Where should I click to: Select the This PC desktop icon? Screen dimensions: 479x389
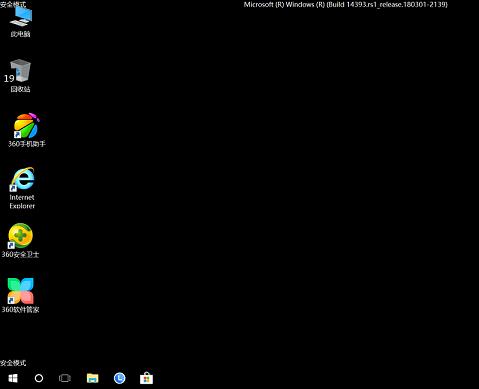click(21, 17)
